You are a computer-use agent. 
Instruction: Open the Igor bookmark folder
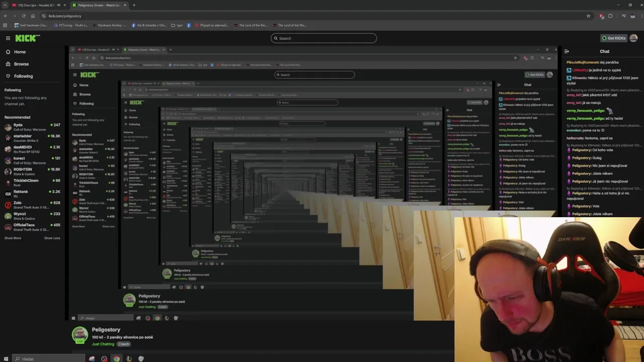click(x=177, y=25)
